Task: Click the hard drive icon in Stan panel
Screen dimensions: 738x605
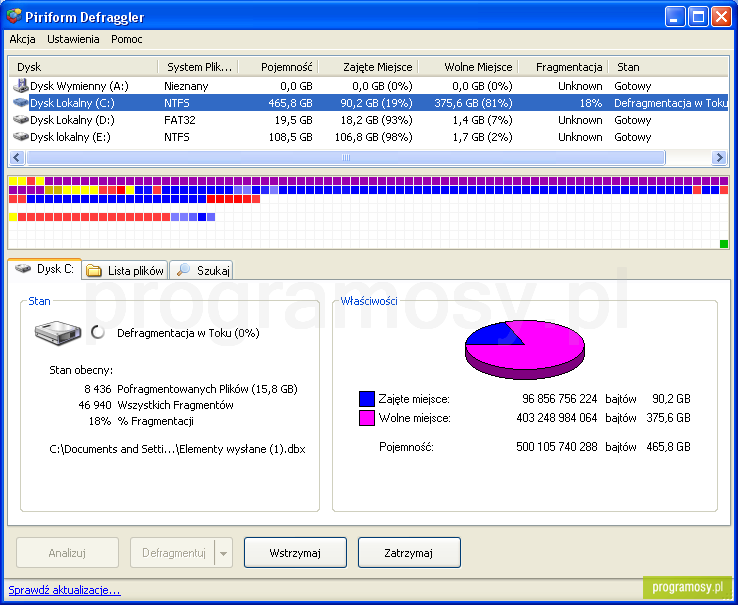Action: click(58, 333)
